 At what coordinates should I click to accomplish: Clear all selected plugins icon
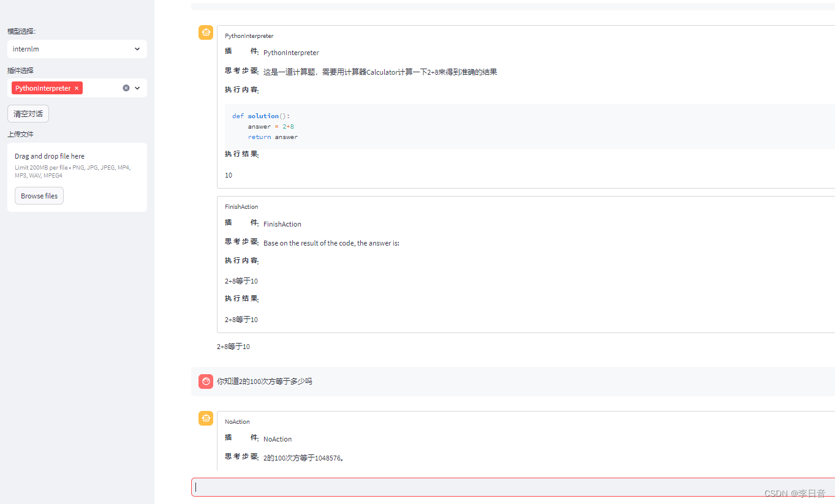[x=126, y=88]
